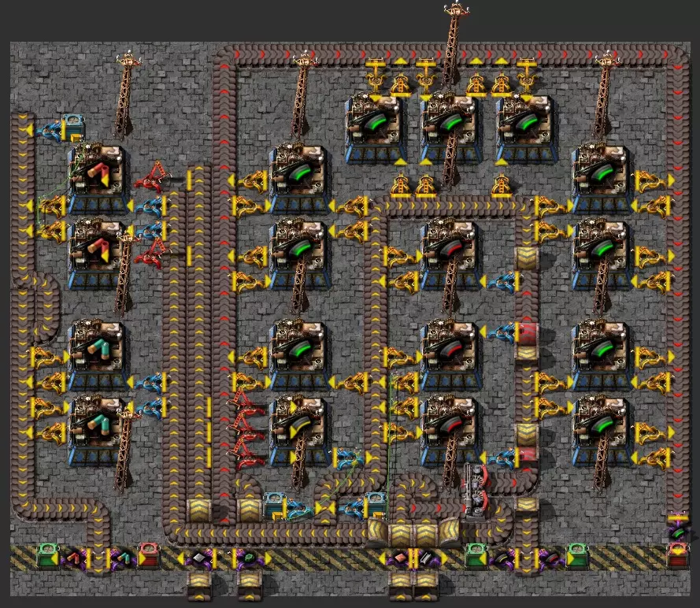Open the yellow-belt assembling machine
The width and height of the screenshot is (700, 608).
click(300, 431)
